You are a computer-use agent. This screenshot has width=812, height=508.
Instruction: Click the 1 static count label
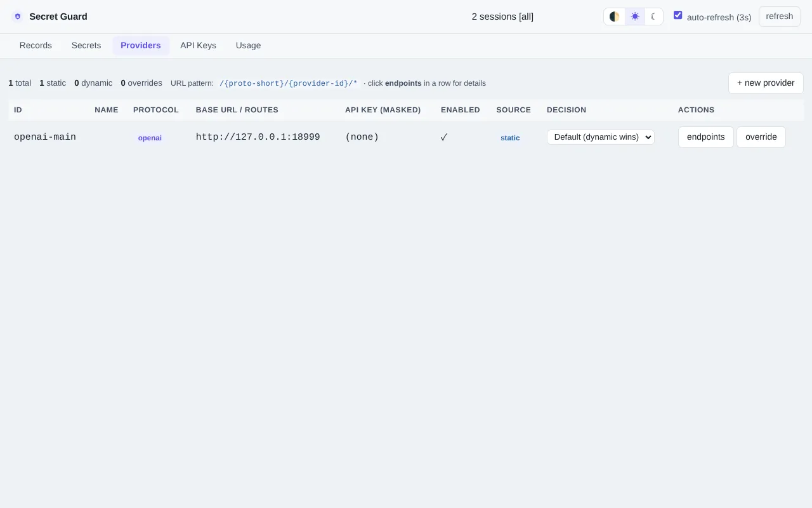point(53,83)
